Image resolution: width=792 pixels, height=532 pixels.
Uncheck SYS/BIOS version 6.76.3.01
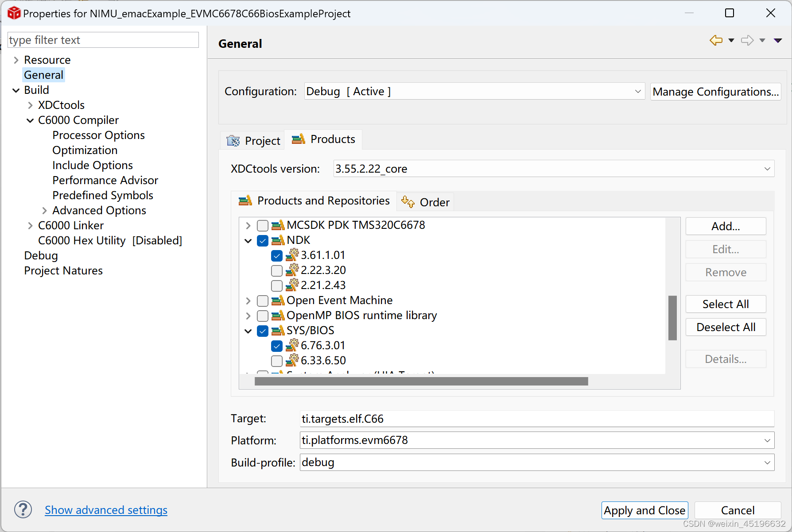click(x=277, y=346)
